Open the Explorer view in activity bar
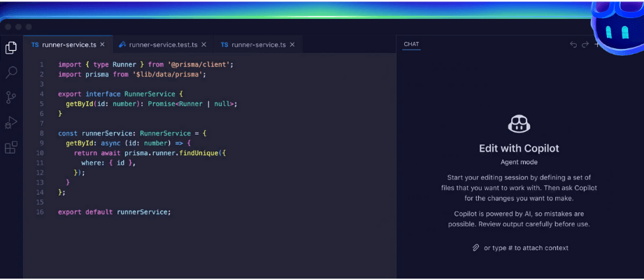The image size is (644, 280). pos(11,47)
